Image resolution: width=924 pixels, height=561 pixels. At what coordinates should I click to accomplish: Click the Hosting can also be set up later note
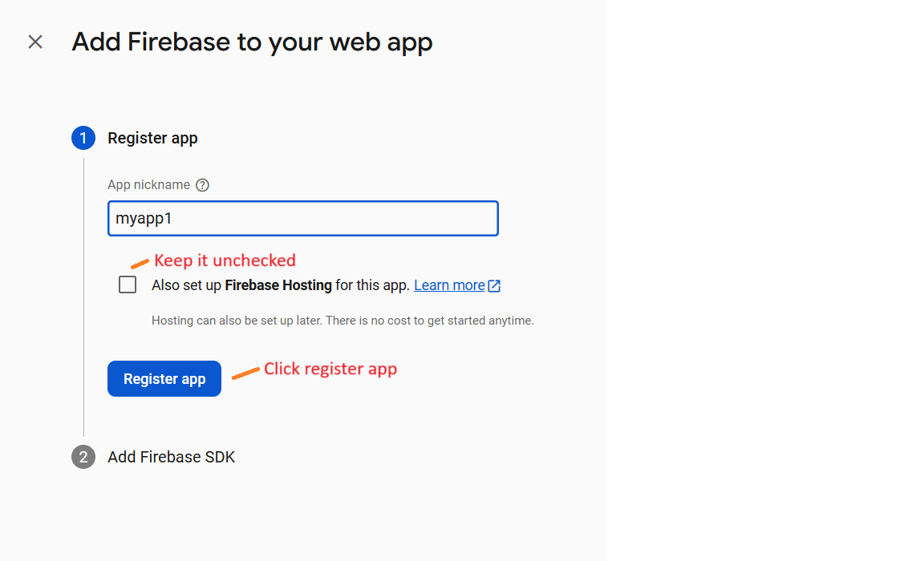tap(342, 321)
